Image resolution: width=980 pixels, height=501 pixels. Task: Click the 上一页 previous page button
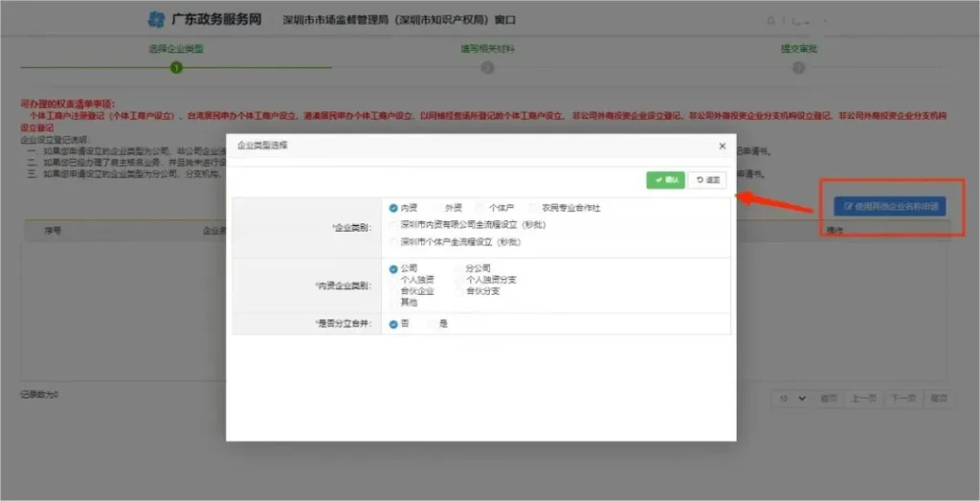click(x=863, y=398)
